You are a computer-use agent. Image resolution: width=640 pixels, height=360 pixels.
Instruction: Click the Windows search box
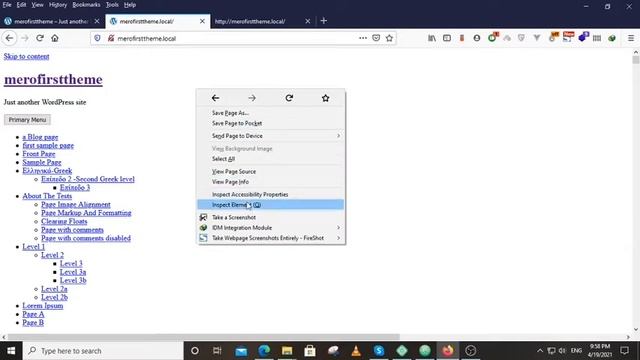click(103, 351)
